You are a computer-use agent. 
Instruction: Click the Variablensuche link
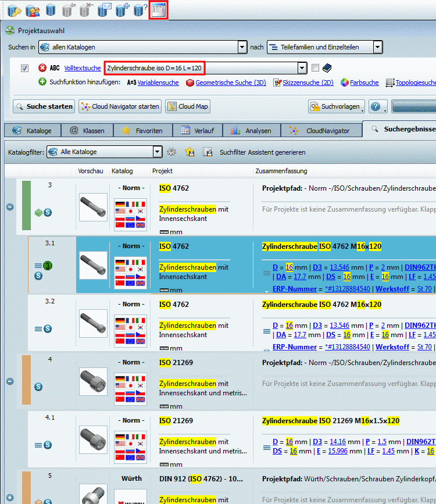tap(158, 83)
